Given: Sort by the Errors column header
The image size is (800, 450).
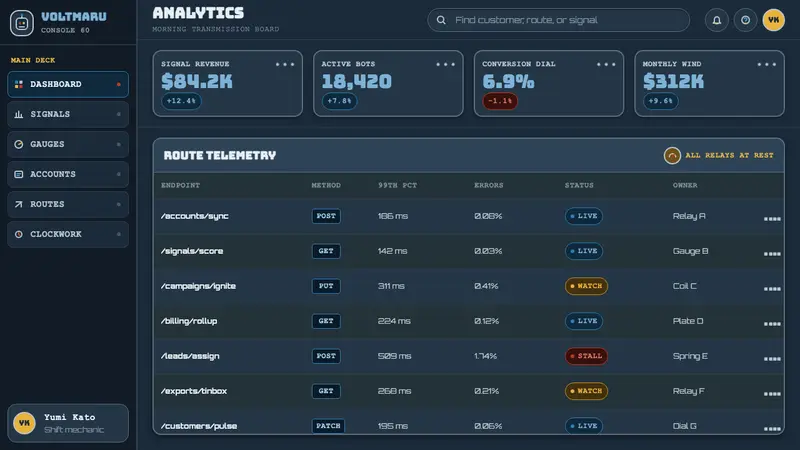Looking at the screenshot, I should (x=489, y=185).
